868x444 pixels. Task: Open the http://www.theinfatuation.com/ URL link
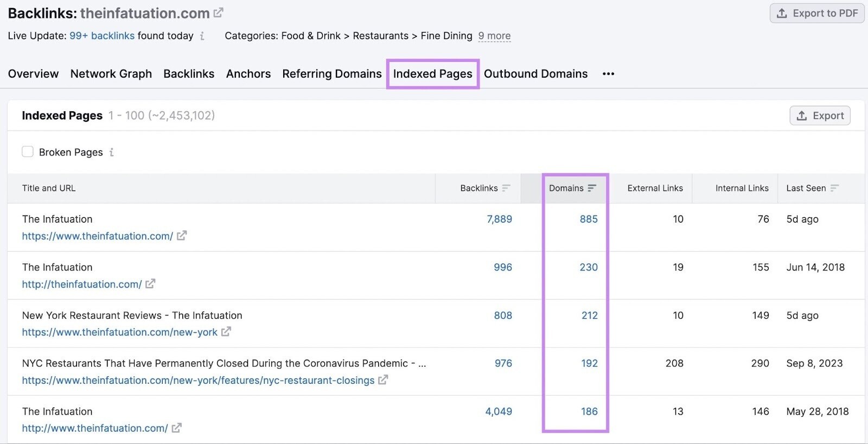click(x=95, y=428)
